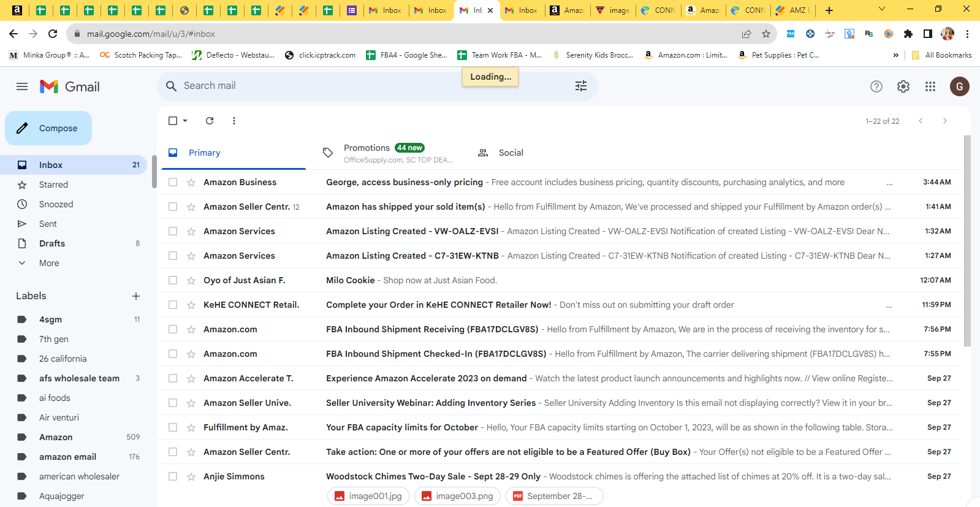This screenshot has width=980, height=507.
Task: Star the Oyo of Just Asian F. email
Action: (191, 280)
